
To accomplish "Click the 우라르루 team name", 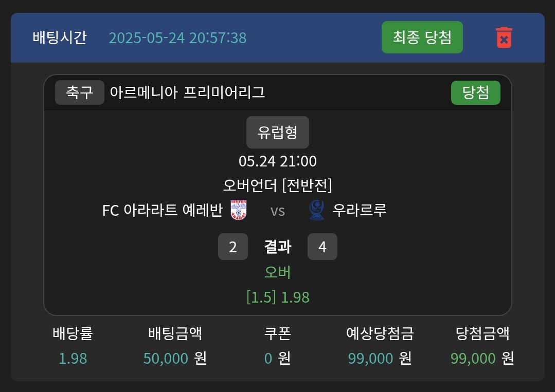I will [360, 210].
